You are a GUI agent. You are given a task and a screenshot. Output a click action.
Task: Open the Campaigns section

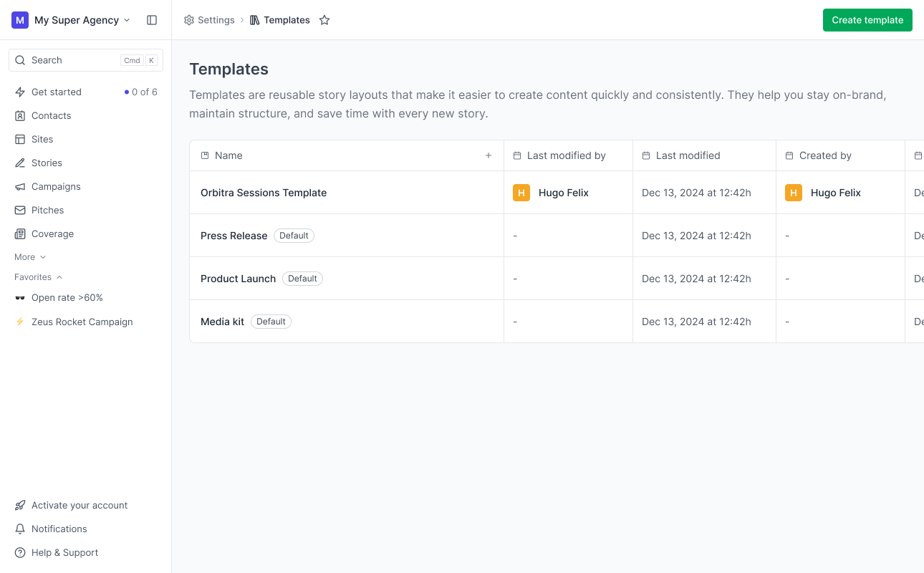[56, 186]
